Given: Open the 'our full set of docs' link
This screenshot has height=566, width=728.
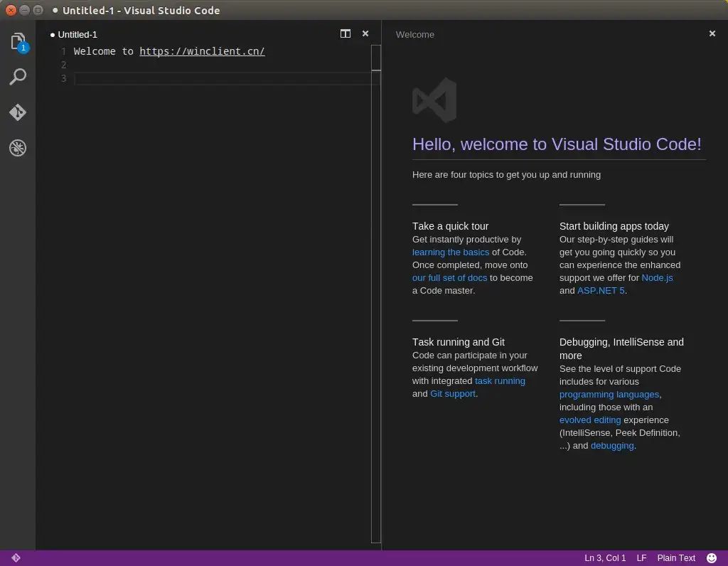Looking at the screenshot, I should click(x=449, y=277).
